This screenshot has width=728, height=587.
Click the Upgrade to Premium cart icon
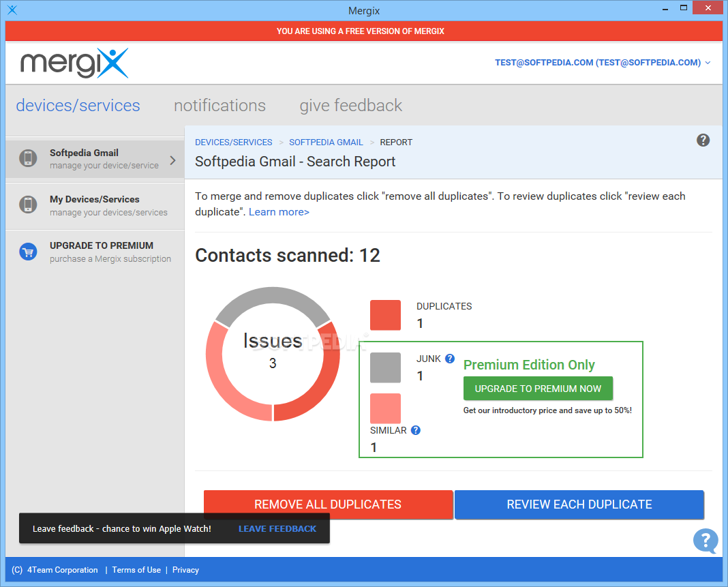[28, 252]
